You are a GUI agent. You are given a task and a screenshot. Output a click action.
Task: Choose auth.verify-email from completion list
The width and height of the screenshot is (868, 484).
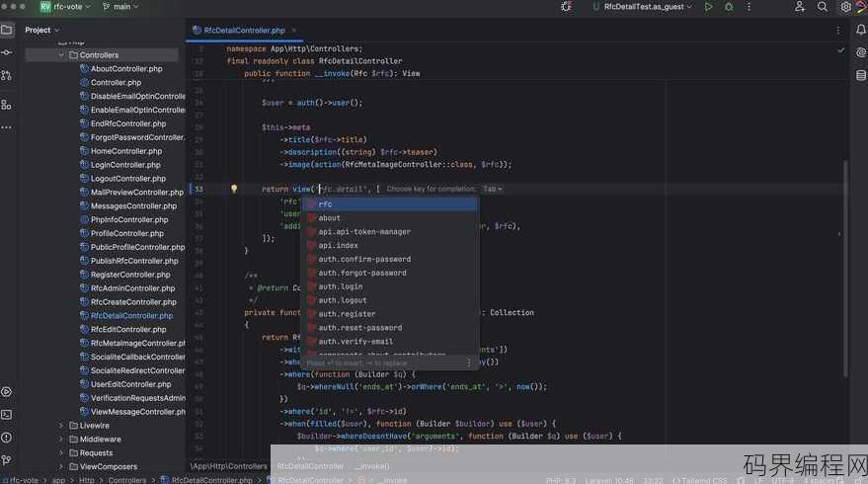pyautogui.click(x=390, y=342)
